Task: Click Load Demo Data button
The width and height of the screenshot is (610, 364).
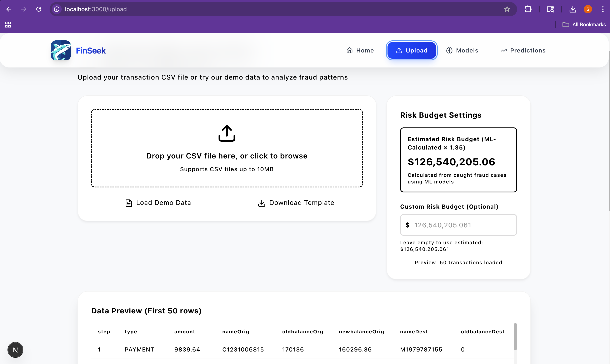Action: coord(158,203)
